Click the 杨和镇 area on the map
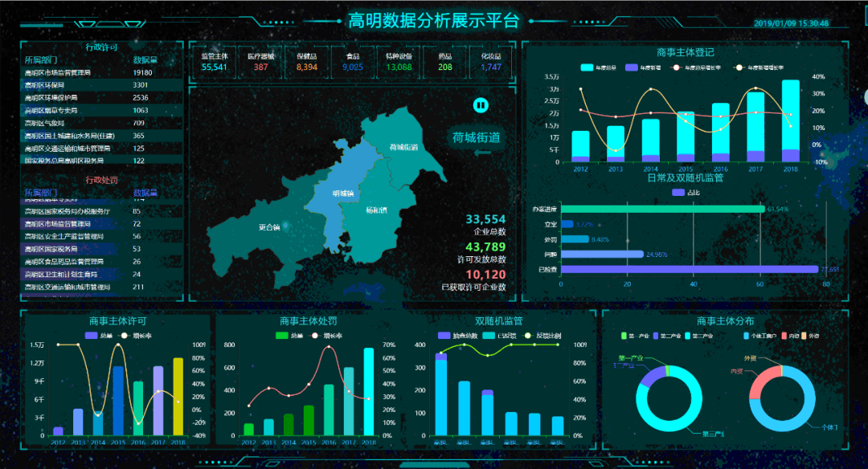Image resolution: width=868 pixels, height=469 pixels. click(376, 210)
